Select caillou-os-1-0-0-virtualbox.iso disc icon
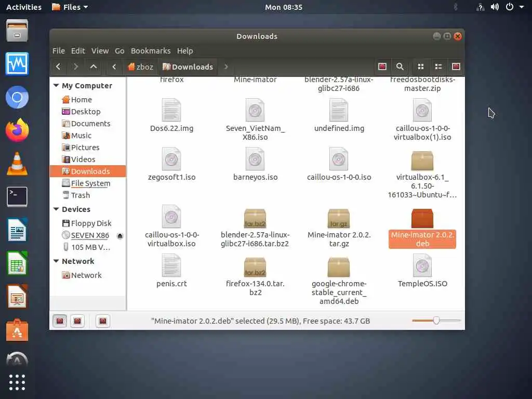The image size is (532, 399). (171, 217)
